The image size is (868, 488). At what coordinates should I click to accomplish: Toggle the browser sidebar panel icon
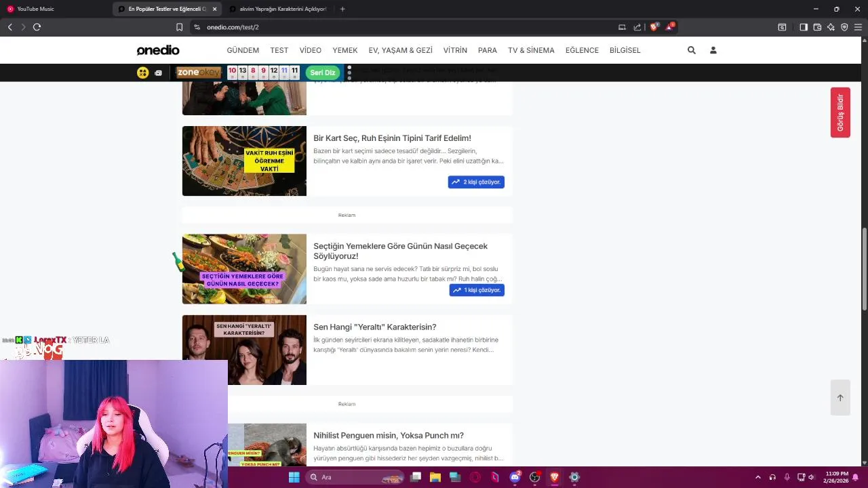click(803, 27)
